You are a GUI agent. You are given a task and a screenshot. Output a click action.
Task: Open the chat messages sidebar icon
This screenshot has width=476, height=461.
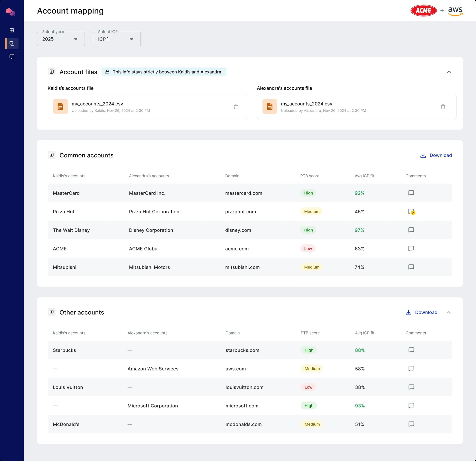point(12,57)
